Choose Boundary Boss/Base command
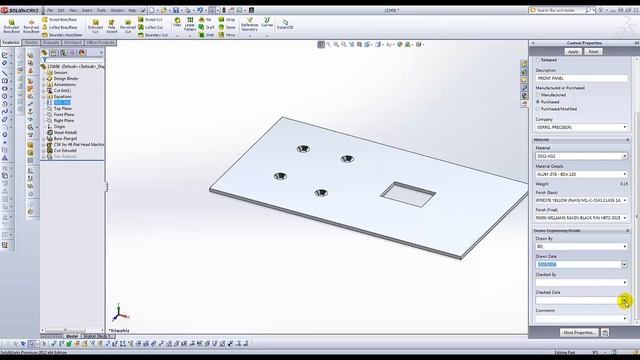The image size is (640, 360). [x=62, y=35]
